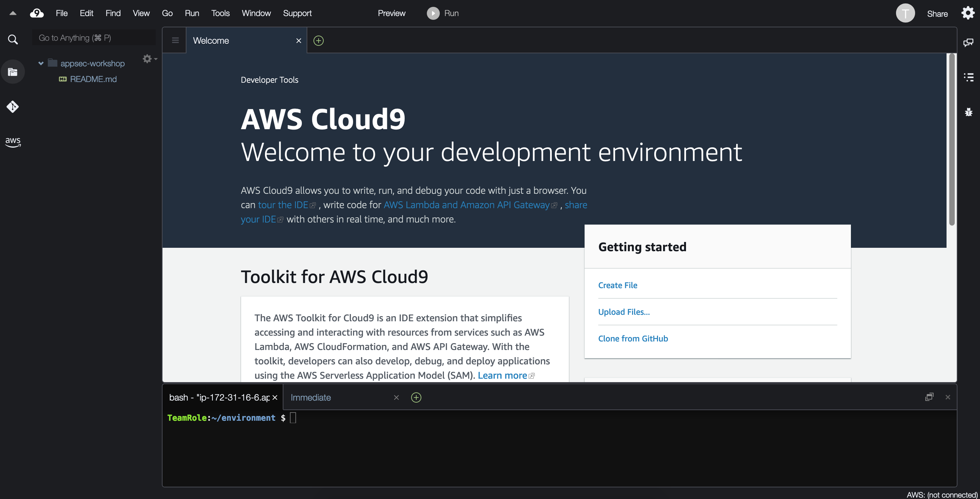Open the View menu
980x499 pixels.
click(141, 13)
